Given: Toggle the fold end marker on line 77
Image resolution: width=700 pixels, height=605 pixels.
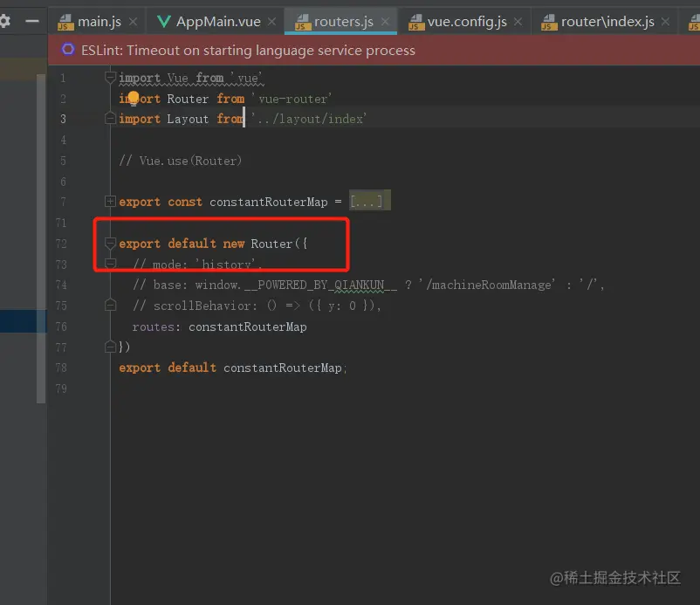Looking at the screenshot, I should 110,347.
